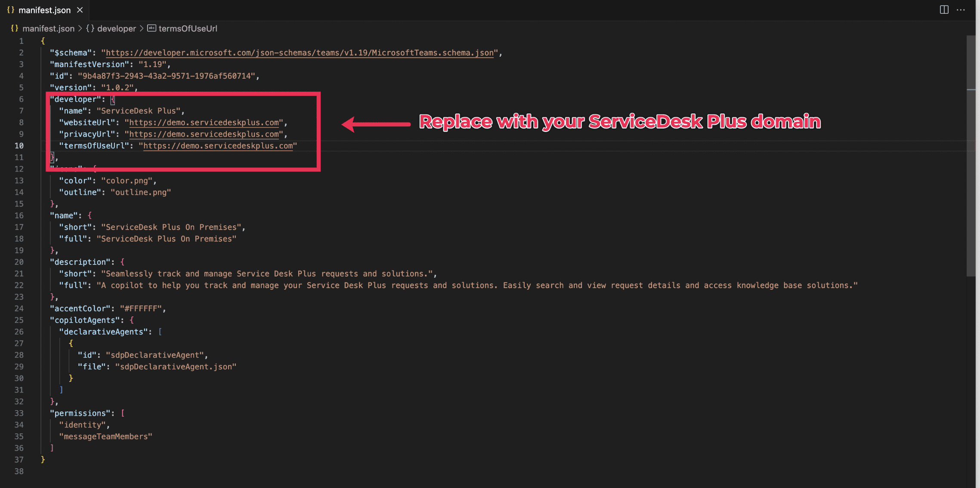This screenshot has width=980, height=488.
Task: Click the JSON file icon in manifest.json tab
Action: click(11, 10)
